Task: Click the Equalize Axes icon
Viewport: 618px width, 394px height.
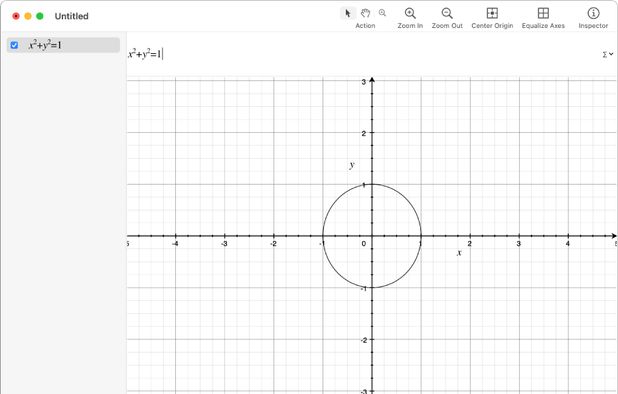Action: click(x=543, y=13)
